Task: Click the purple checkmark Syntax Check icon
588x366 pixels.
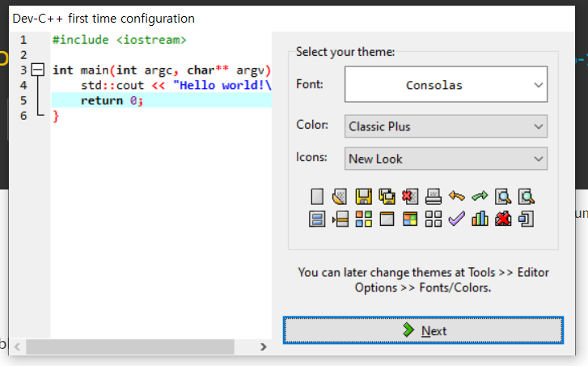Action: coord(456,219)
